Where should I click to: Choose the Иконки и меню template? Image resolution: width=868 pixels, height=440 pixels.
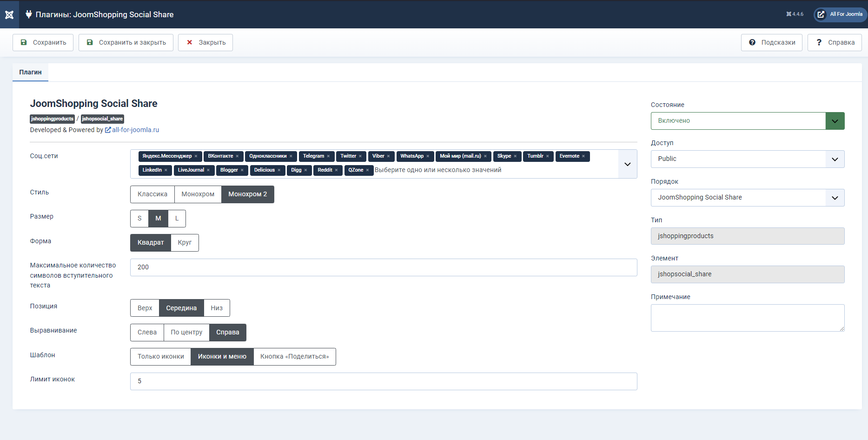coord(222,357)
